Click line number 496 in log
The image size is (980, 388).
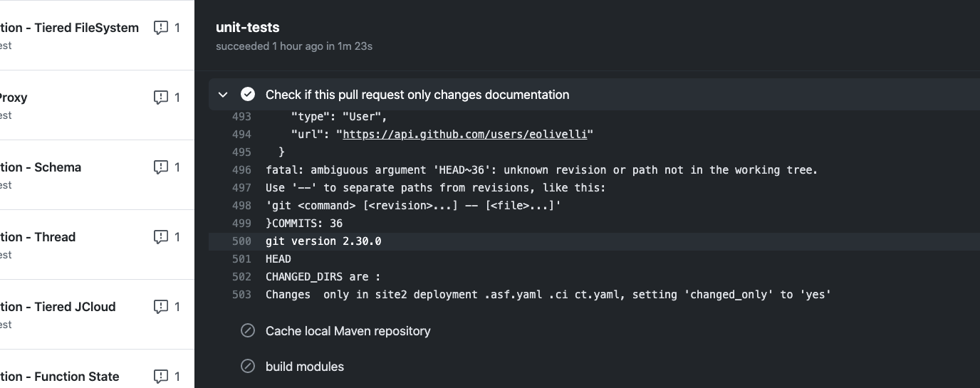pyautogui.click(x=241, y=170)
